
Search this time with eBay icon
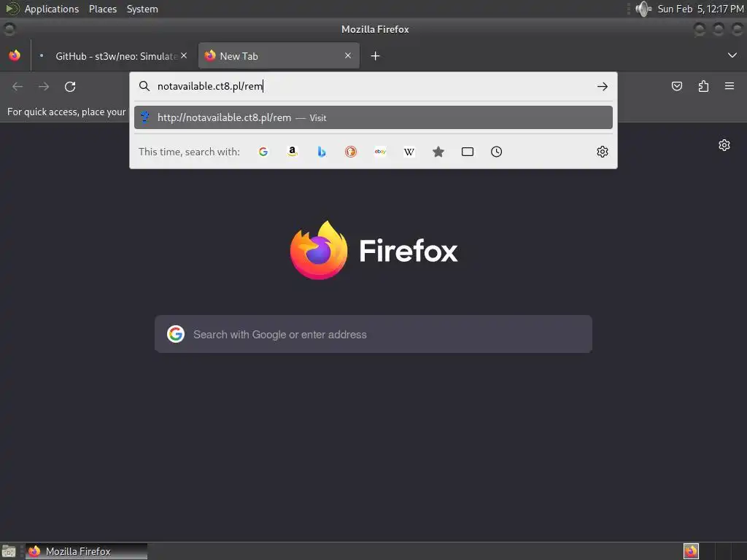(x=380, y=152)
